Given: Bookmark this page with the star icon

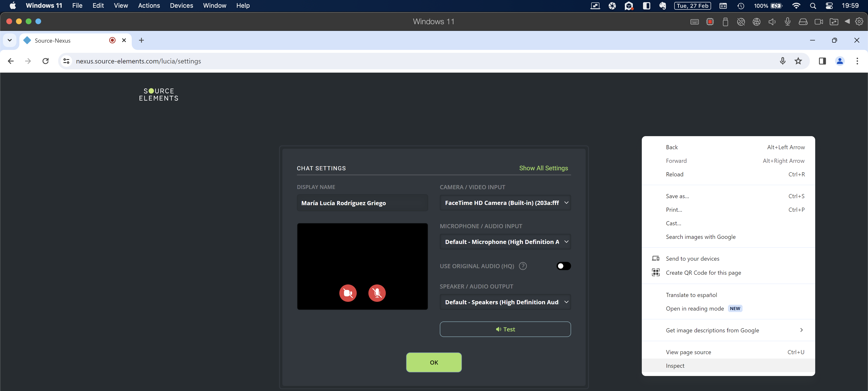Looking at the screenshot, I should [x=798, y=61].
